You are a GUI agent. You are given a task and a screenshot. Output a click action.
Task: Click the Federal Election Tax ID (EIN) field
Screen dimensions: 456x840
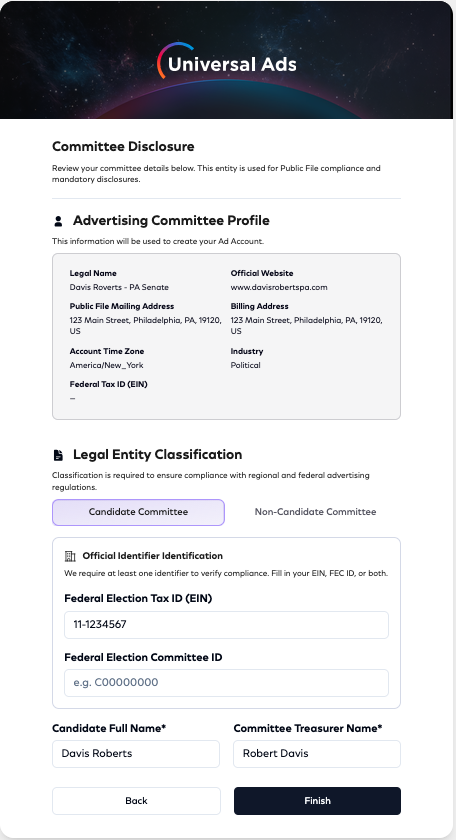point(226,625)
